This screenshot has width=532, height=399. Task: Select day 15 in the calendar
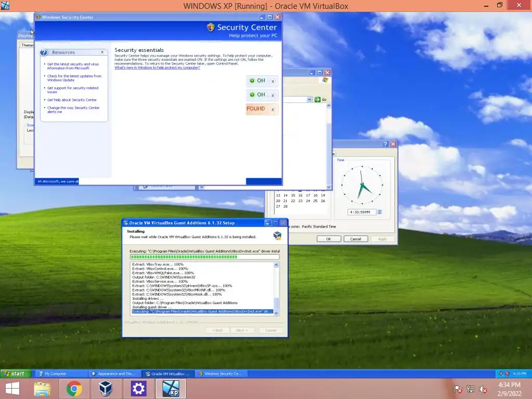pos(293,195)
